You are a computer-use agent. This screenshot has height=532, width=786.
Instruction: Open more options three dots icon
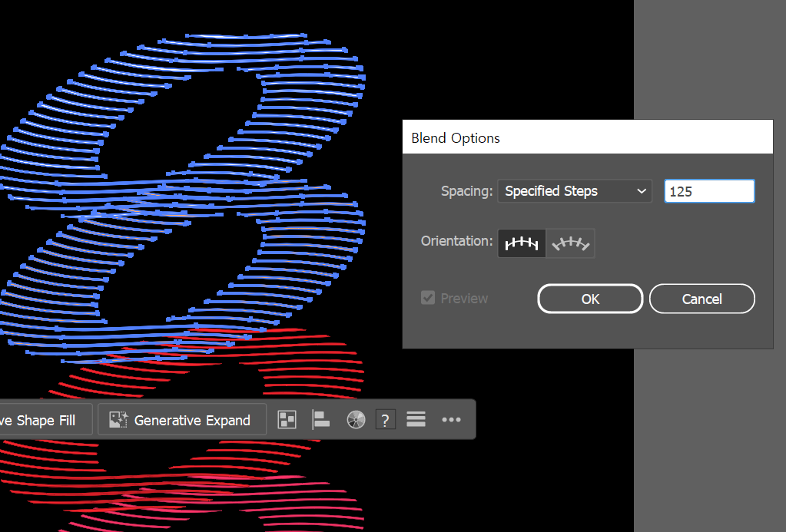[x=451, y=420]
